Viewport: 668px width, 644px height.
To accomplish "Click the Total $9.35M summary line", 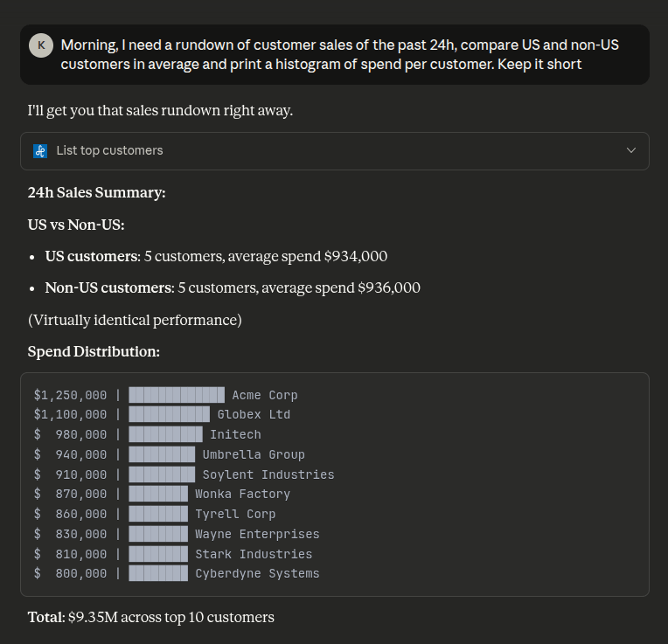I will click(x=150, y=617).
